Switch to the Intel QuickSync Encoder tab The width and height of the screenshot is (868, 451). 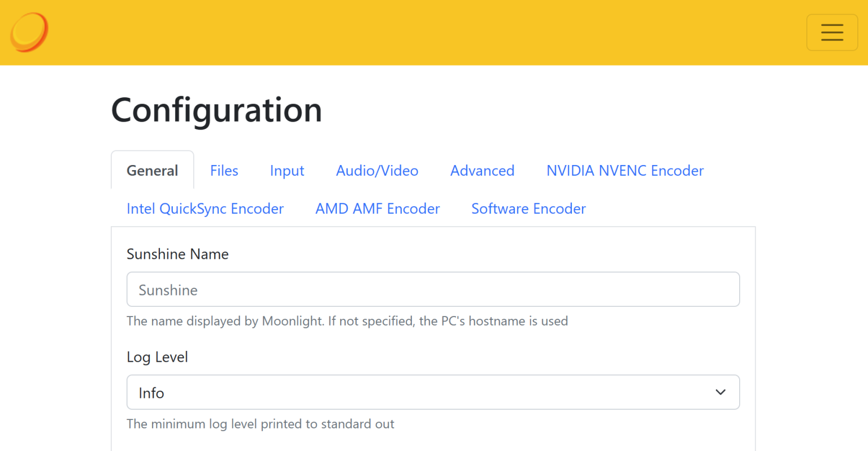205,209
